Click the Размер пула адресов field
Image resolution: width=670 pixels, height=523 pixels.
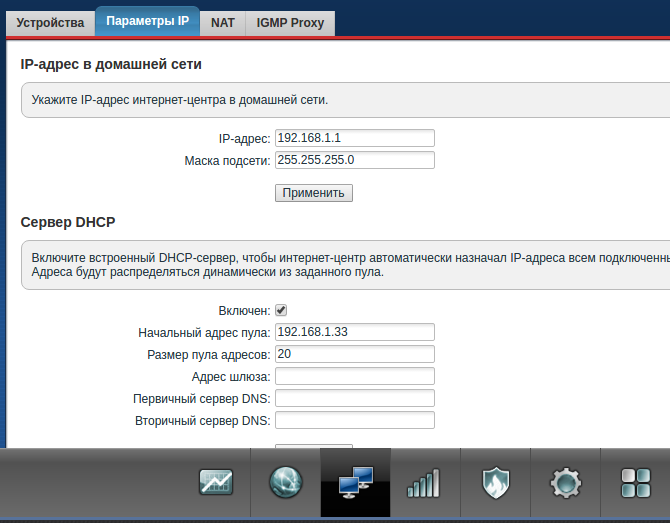355,354
